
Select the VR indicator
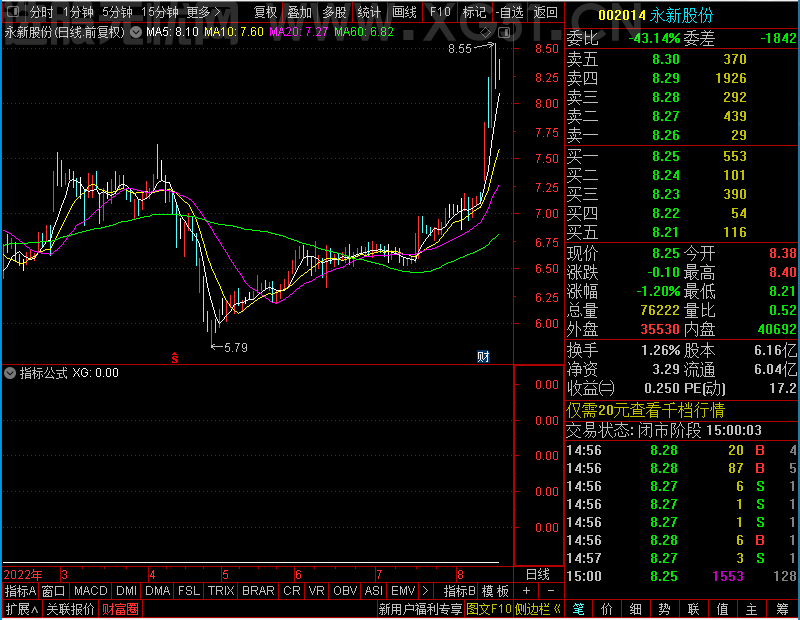(316, 591)
